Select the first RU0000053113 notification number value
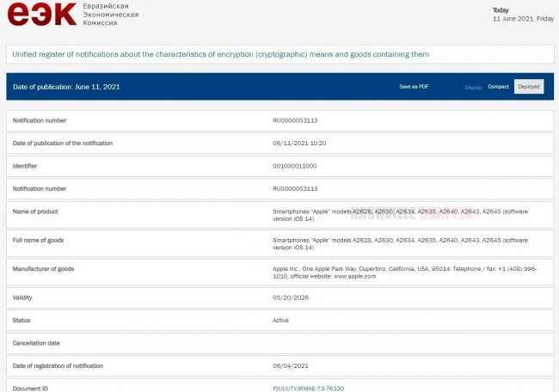This screenshot has width=559, height=392. pyautogui.click(x=295, y=120)
